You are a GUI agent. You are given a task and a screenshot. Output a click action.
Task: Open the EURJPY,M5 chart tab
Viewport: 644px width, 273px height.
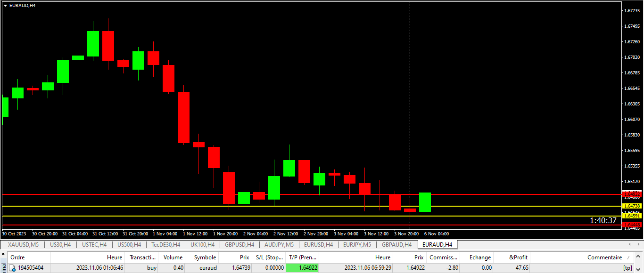(357, 245)
